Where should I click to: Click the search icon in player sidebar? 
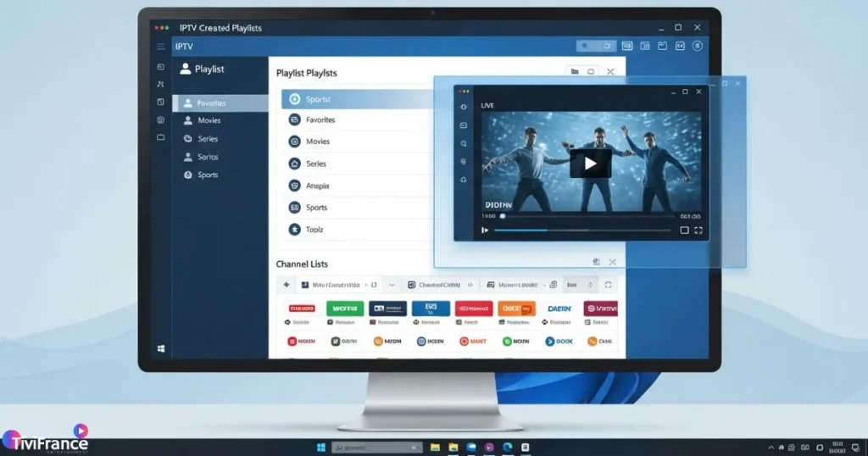[x=464, y=144]
